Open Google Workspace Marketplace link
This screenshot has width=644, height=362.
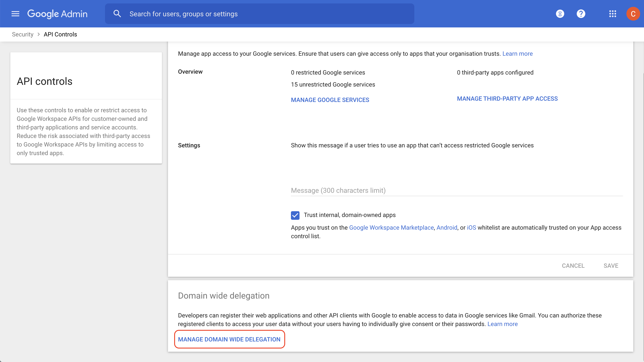[391, 227]
